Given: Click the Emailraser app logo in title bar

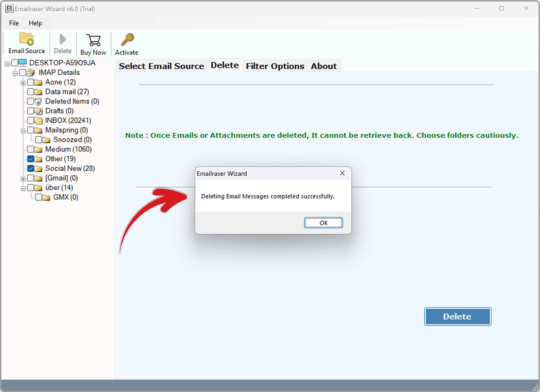Looking at the screenshot, I should 9,9.
